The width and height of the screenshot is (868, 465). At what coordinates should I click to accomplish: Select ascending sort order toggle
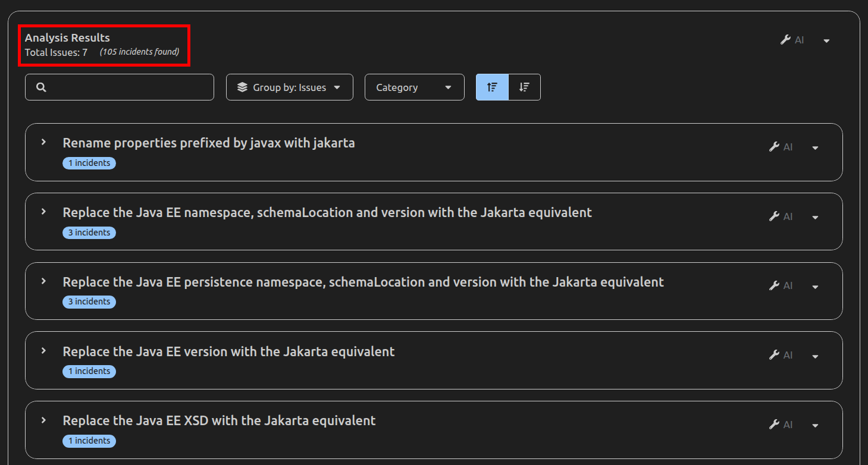492,87
